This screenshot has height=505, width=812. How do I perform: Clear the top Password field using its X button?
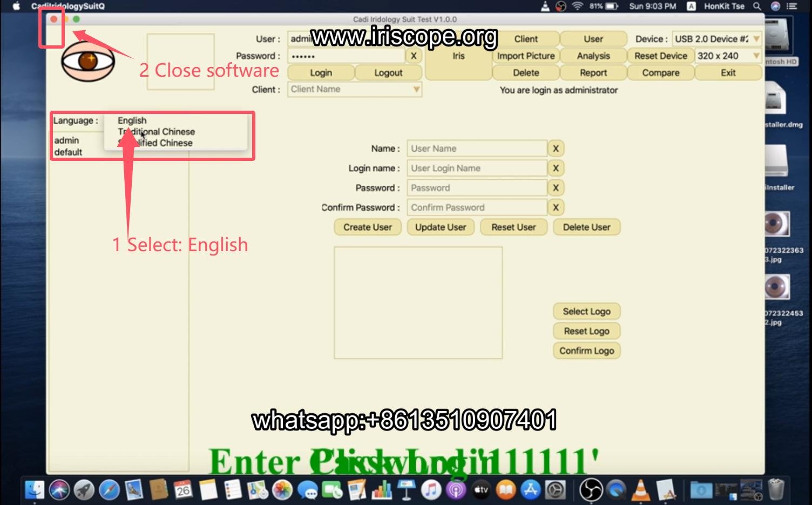coord(414,56)
